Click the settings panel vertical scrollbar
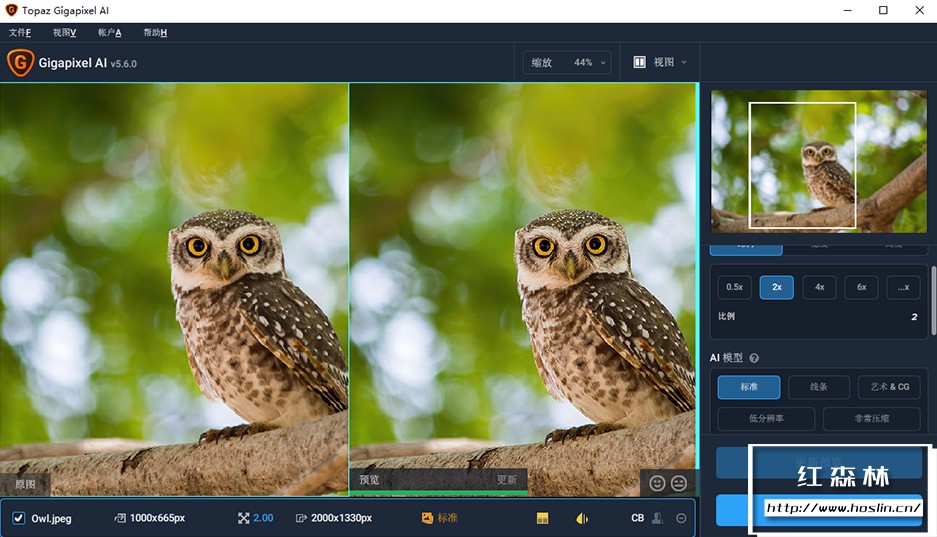This screenshot has height=537, width=937. click(933, 300)
